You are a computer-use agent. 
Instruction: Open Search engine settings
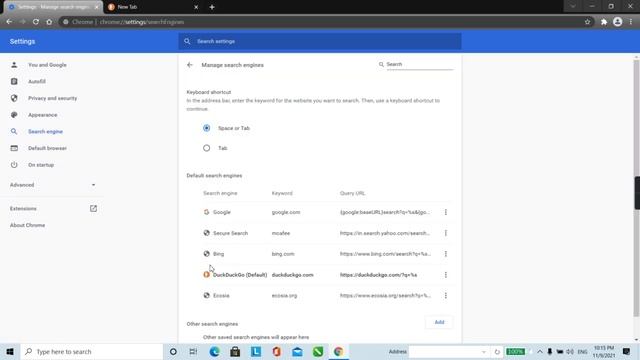coord(45,132)
